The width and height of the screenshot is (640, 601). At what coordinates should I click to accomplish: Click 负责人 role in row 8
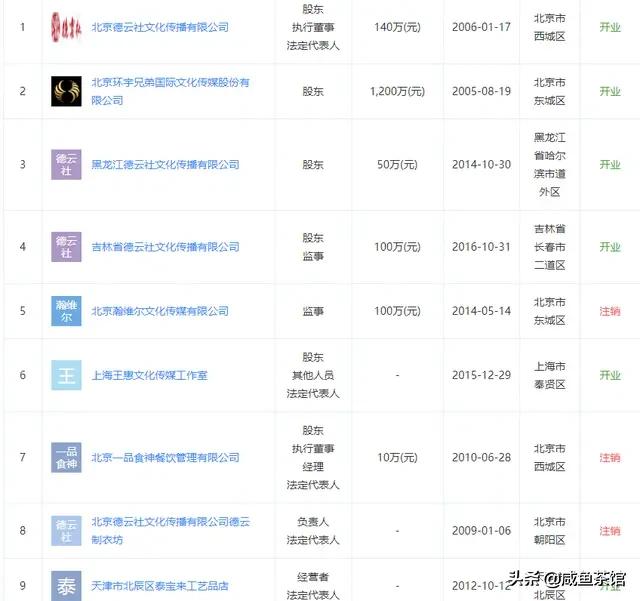(313, 522)
